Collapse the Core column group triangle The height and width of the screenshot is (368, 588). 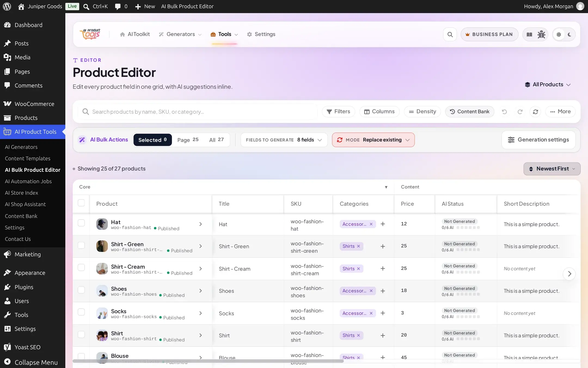click(386, 187)
